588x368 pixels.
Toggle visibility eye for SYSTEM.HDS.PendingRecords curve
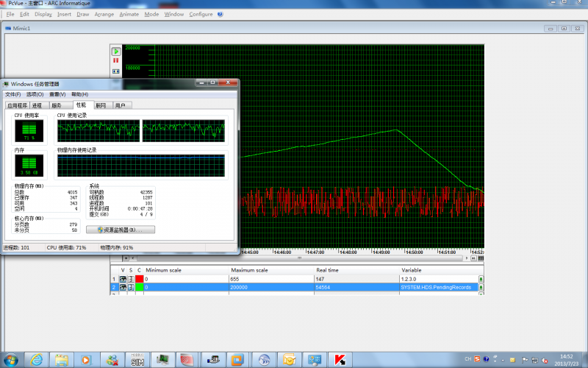pos(123,287)
